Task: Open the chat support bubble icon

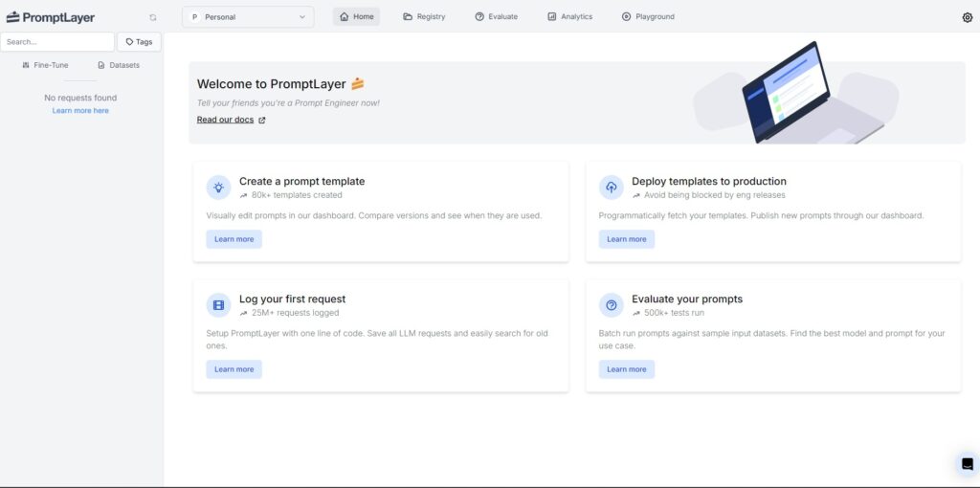Action: pyautogui.click(x=967, y=464)
